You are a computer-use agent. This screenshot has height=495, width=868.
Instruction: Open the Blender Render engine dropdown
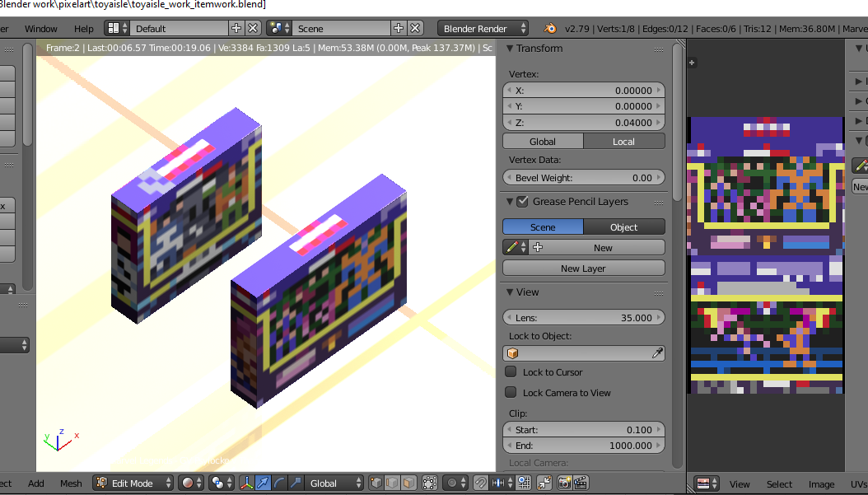tap(483, 28)
